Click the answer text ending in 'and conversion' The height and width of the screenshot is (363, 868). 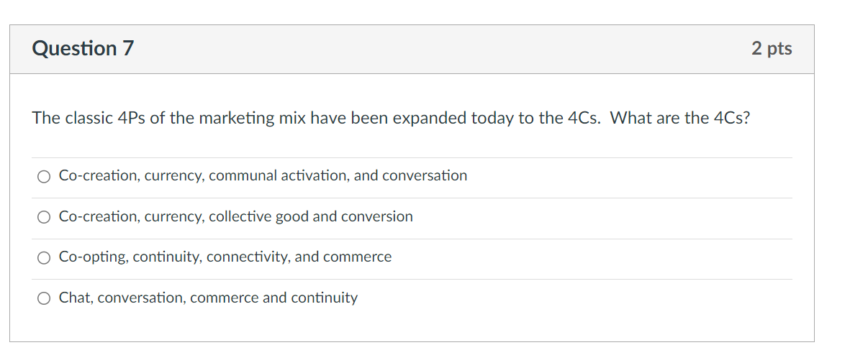[236, 216]
